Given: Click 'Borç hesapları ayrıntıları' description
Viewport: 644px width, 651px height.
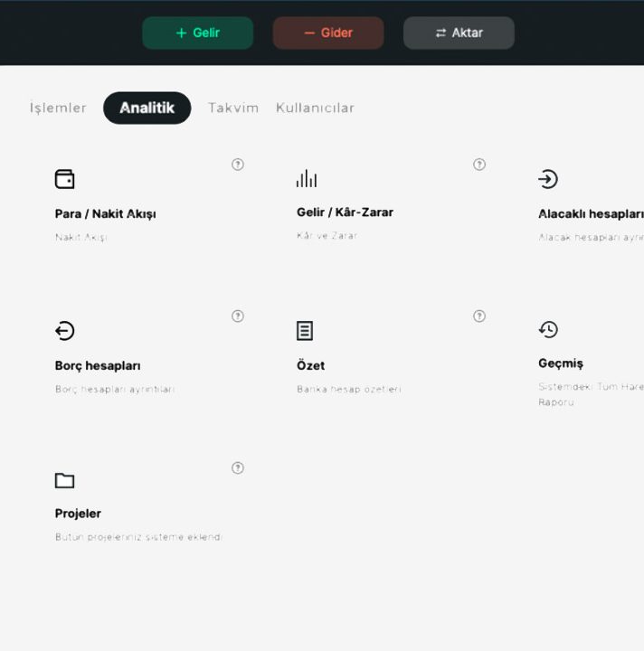Looking at the screenshot, I should click(x=115, y=389).
